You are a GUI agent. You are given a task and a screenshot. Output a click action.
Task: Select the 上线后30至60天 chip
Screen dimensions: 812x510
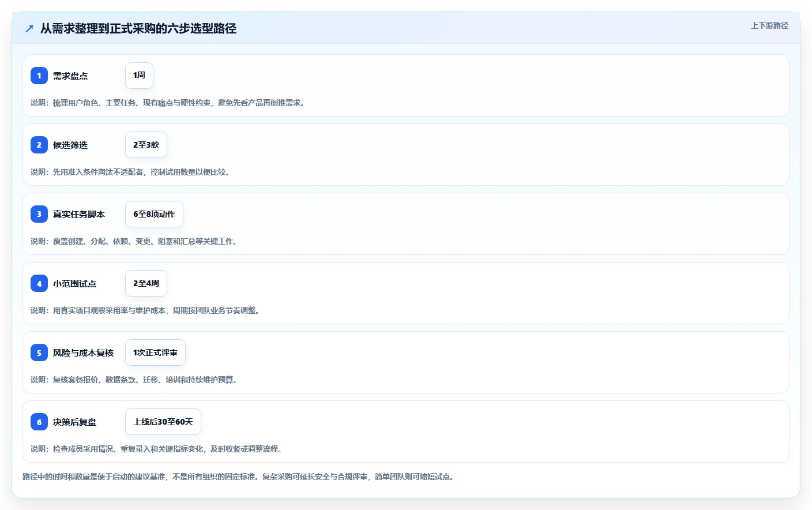[163, 422]
